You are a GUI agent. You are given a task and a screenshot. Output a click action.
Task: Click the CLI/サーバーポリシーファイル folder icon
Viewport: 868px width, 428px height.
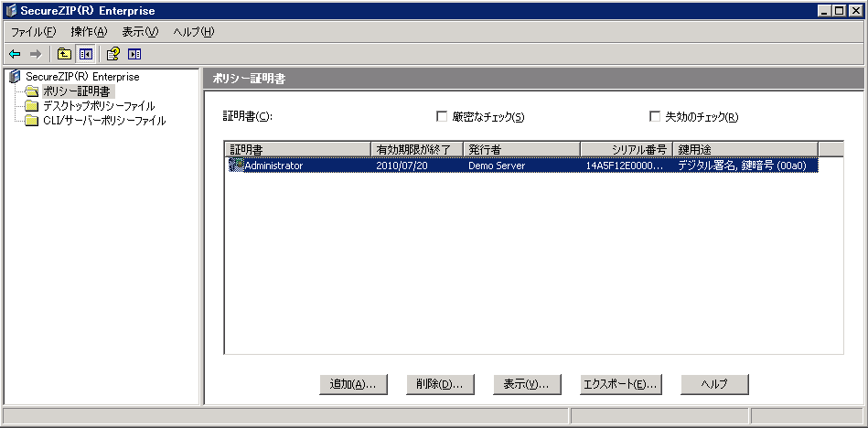[x=32, y=120]
